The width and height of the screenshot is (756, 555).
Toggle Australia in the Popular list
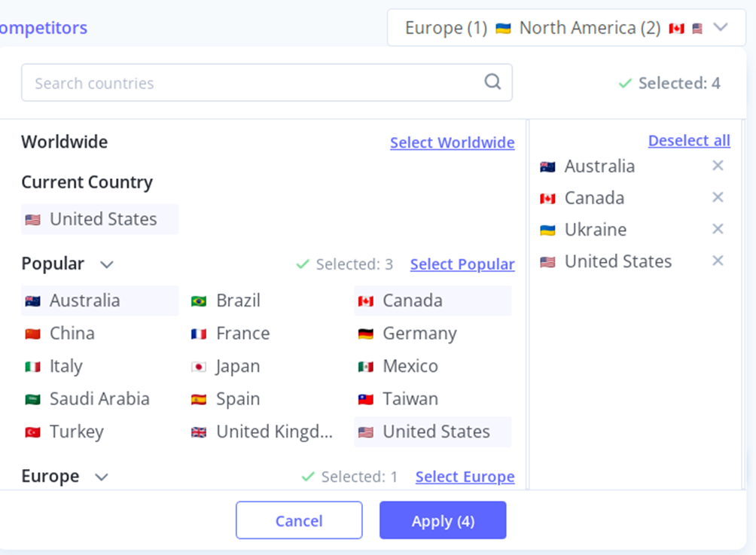(x=84, y=300)
